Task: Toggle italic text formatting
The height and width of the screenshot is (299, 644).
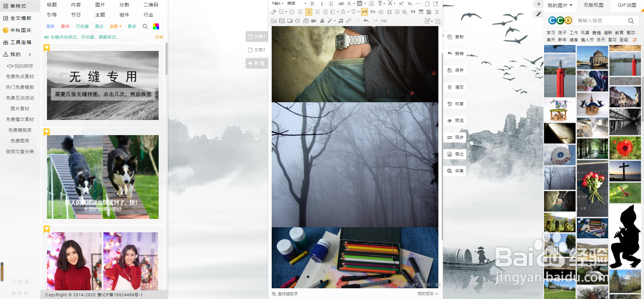Action: click(x=322, y=4)
